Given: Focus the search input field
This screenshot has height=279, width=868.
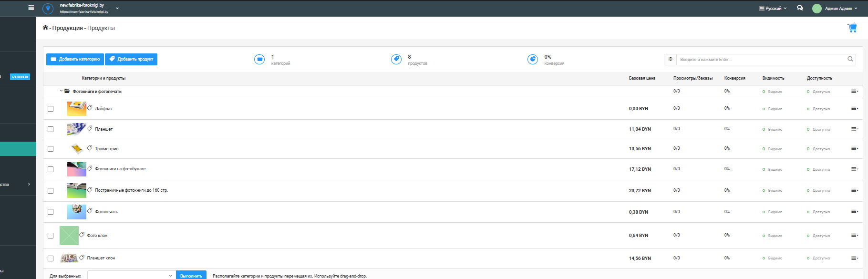Looking at the screenshot, I should (x=761, y=60).
